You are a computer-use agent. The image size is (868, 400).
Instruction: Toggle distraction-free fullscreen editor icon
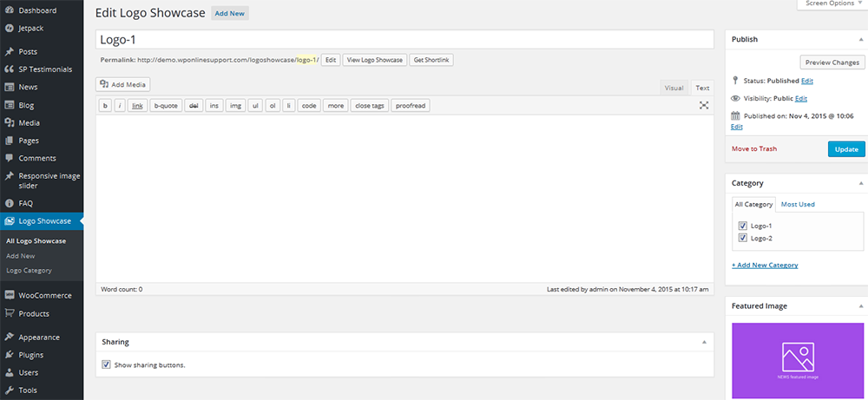[704, 105]
